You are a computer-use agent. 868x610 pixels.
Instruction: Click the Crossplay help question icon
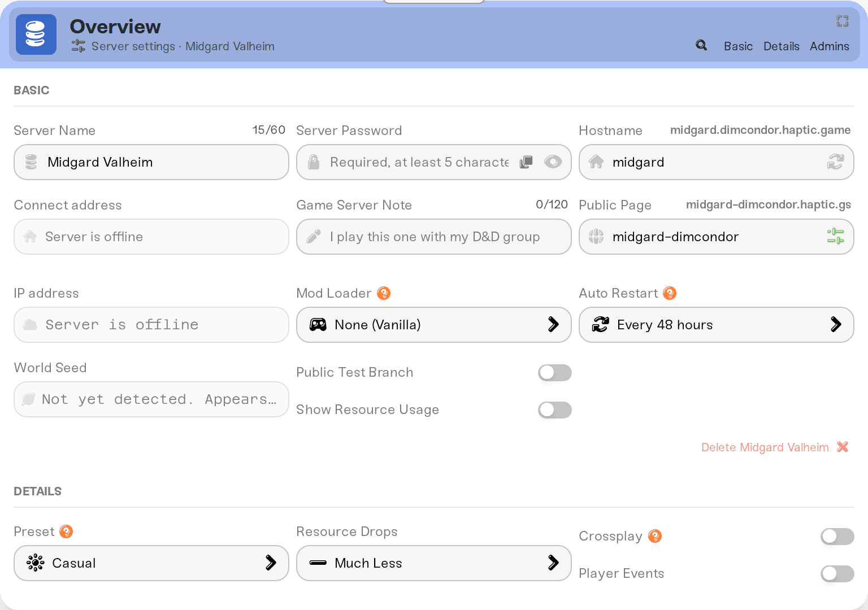tap(655, 536)
